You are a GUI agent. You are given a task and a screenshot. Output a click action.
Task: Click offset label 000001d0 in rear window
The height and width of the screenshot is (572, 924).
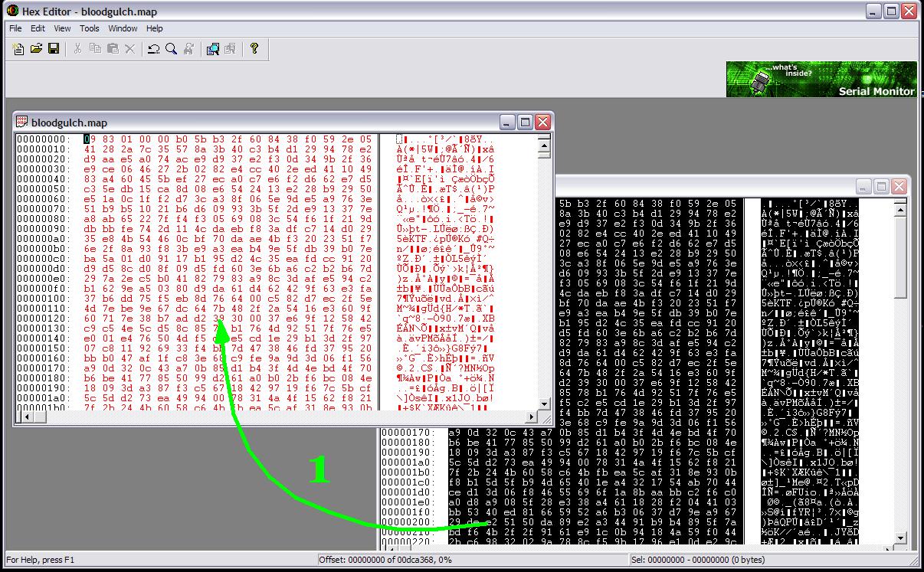408,492
